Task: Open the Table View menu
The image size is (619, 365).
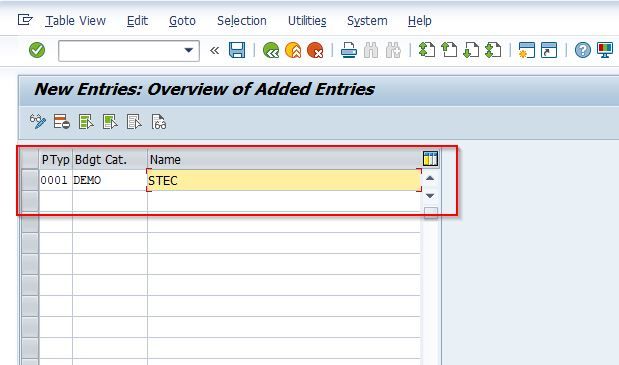Action: pos(76,21)
